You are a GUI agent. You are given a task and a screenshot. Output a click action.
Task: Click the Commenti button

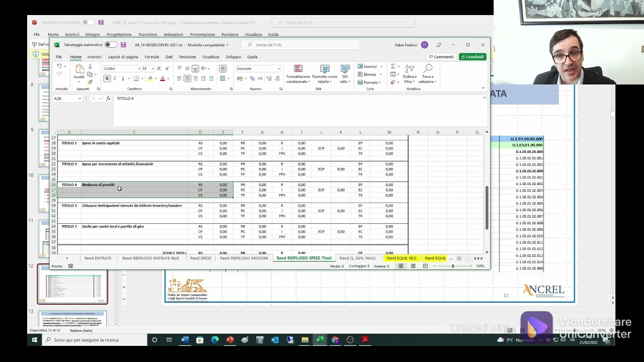point(441,57)
